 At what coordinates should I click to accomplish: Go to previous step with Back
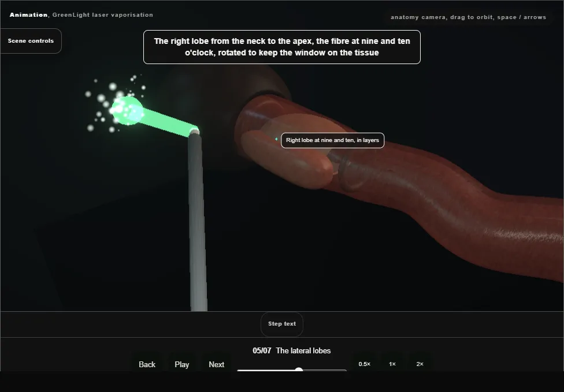147,364
